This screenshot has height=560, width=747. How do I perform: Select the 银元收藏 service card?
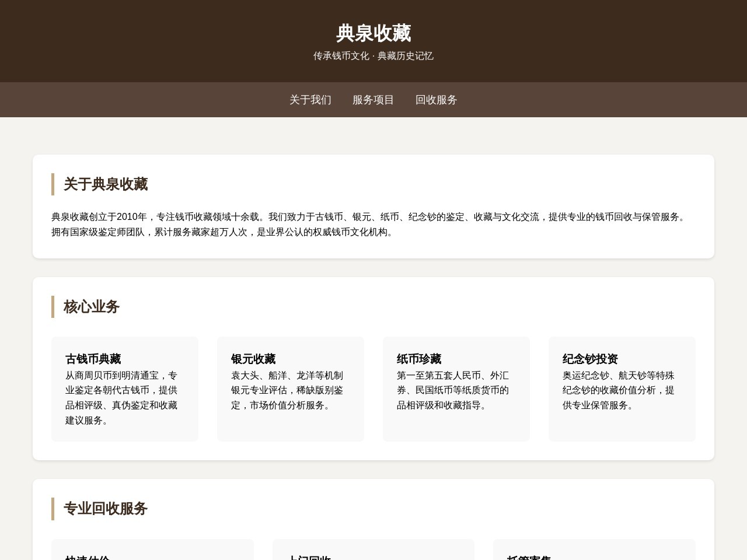(x=290, y=389)
